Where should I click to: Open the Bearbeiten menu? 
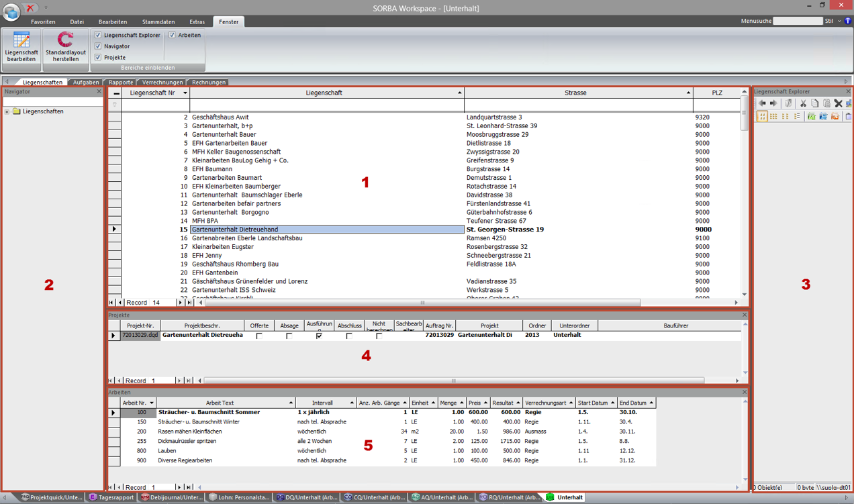tap(113, 22)
